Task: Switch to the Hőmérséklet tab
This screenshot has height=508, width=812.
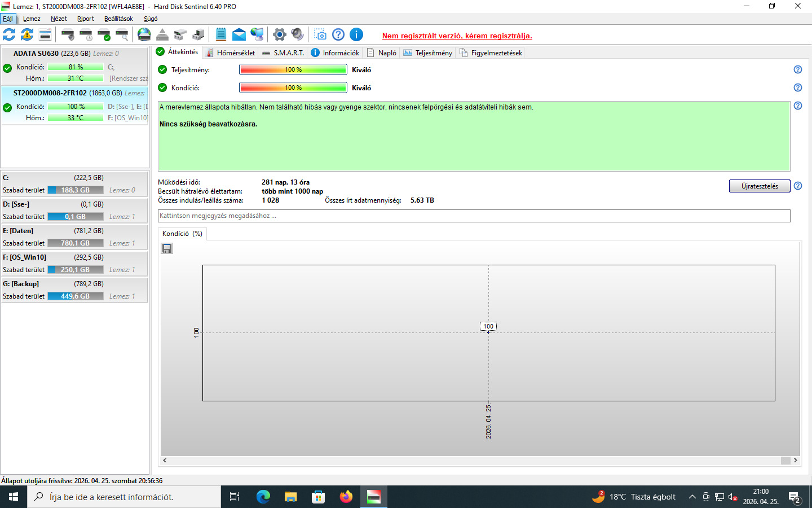Action: [231, 52]
